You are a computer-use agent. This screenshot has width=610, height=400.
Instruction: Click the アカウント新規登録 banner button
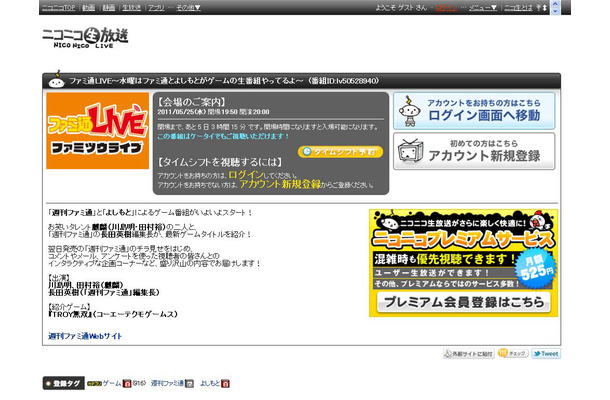[x=474, y=151]
